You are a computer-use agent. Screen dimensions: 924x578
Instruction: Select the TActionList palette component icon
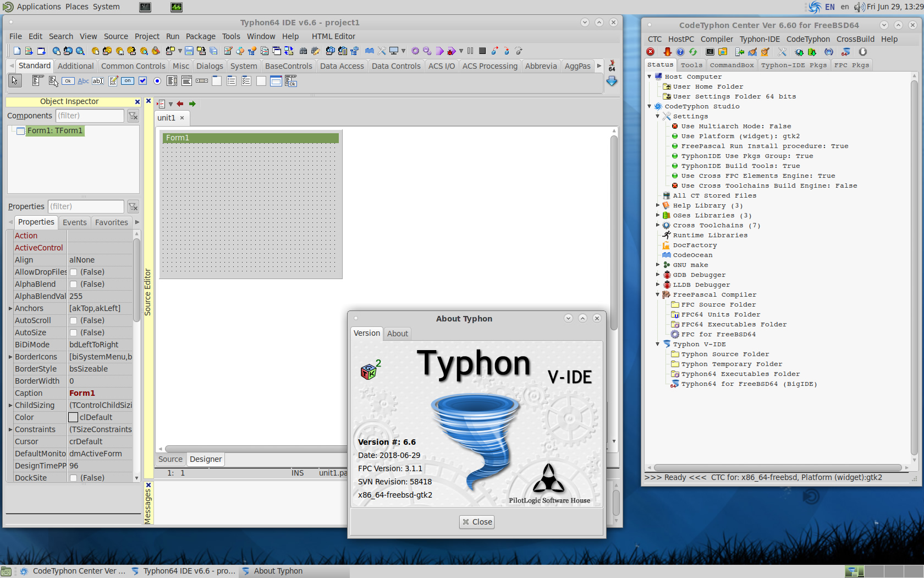click(291, 81)
